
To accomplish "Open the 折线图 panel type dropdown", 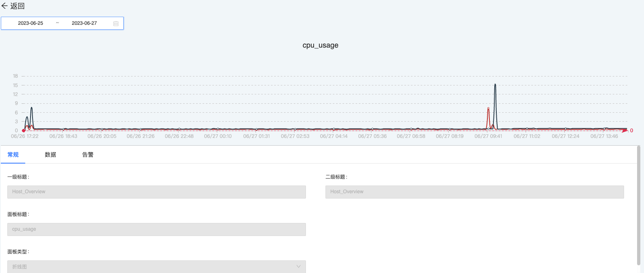I will click(157, 266).
